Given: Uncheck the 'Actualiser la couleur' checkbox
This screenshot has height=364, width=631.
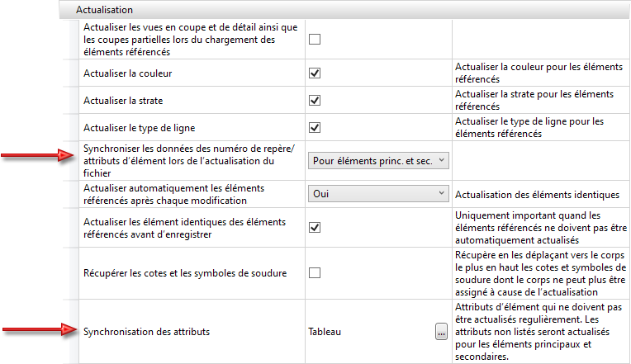Looking at the screenshot, I should pos(315,73).
